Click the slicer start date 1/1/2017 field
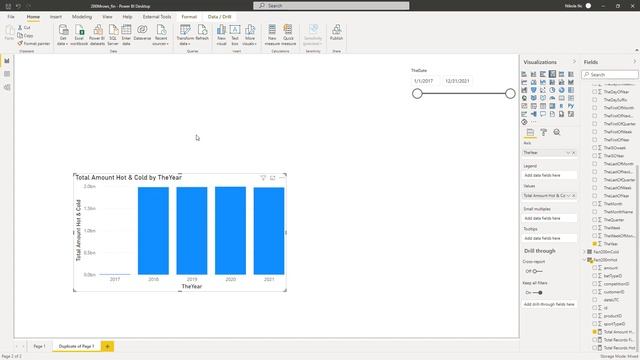 coord(424,81)
